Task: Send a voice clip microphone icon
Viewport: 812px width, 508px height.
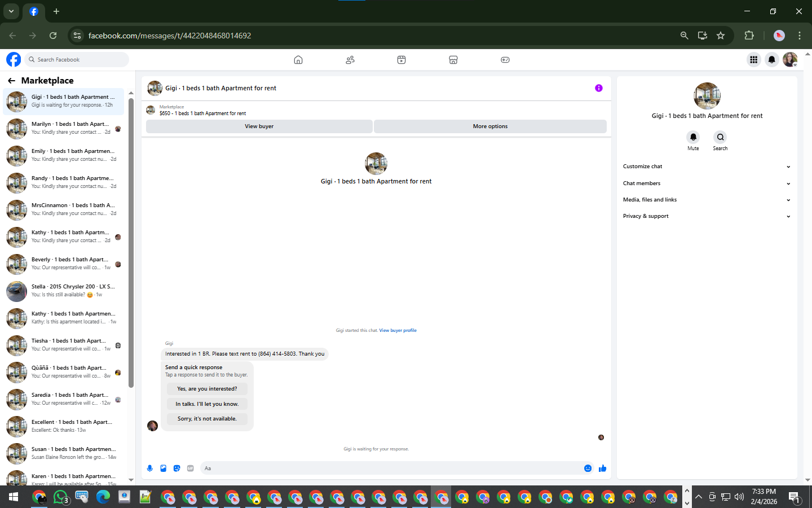Action: click(150, 468)
